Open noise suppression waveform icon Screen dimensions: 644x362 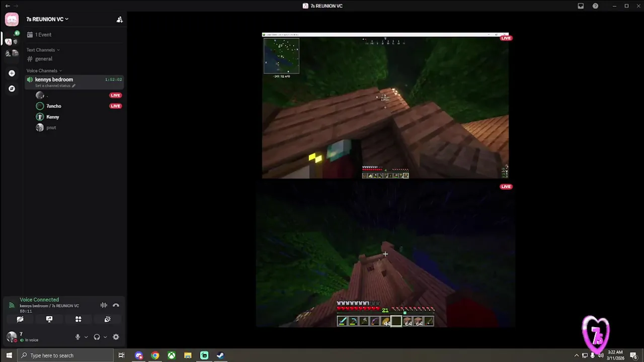104,305
